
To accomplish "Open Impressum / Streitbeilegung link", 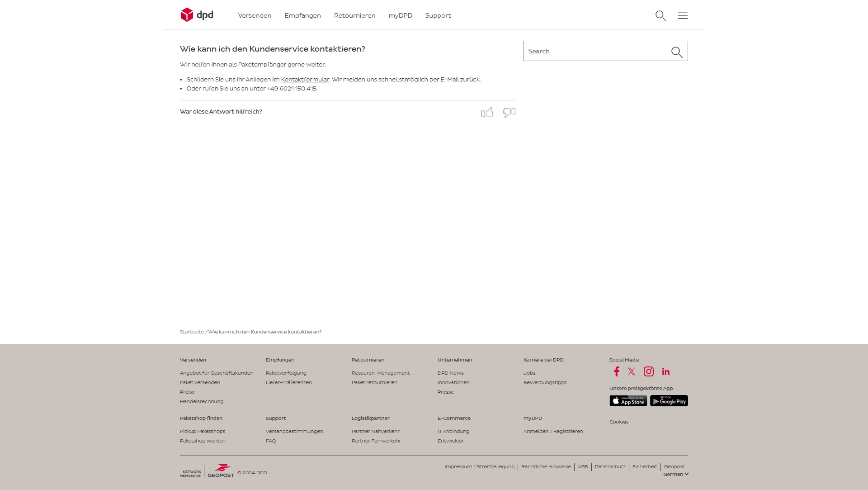I will coord(479,466).
